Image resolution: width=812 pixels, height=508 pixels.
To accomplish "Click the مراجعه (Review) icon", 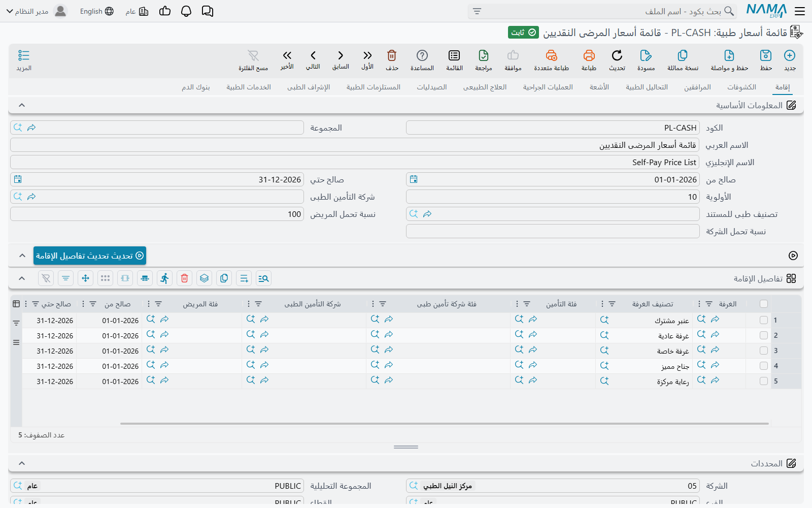I will pyautogui.click(x=484, y=55).
